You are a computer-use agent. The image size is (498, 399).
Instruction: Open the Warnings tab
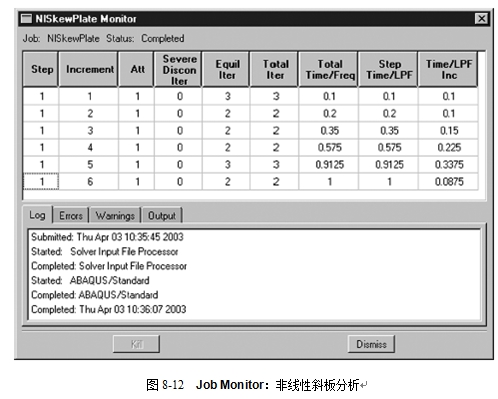[115, 216]
